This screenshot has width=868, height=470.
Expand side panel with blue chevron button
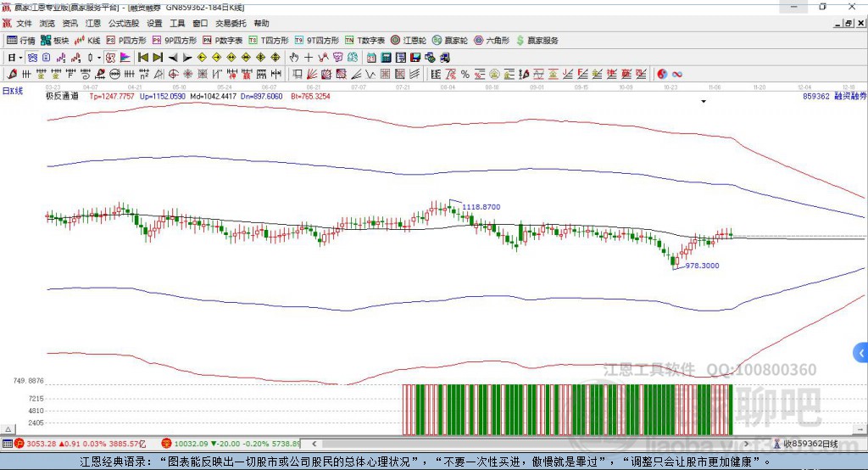(x=861, y=353)
